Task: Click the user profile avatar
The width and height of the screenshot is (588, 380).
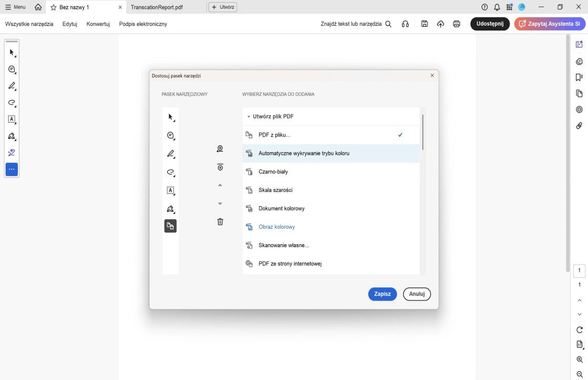Action: [522, 7]
